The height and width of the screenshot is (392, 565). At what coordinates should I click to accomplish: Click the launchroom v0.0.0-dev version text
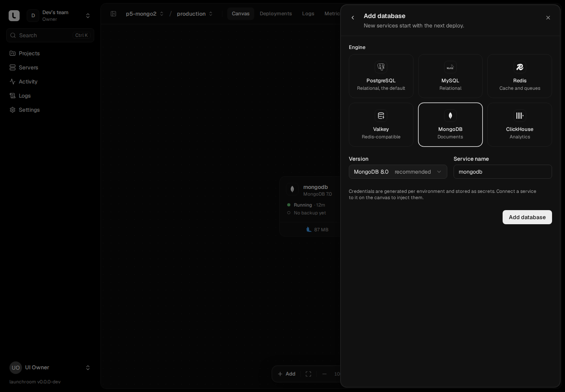point(35,382)
